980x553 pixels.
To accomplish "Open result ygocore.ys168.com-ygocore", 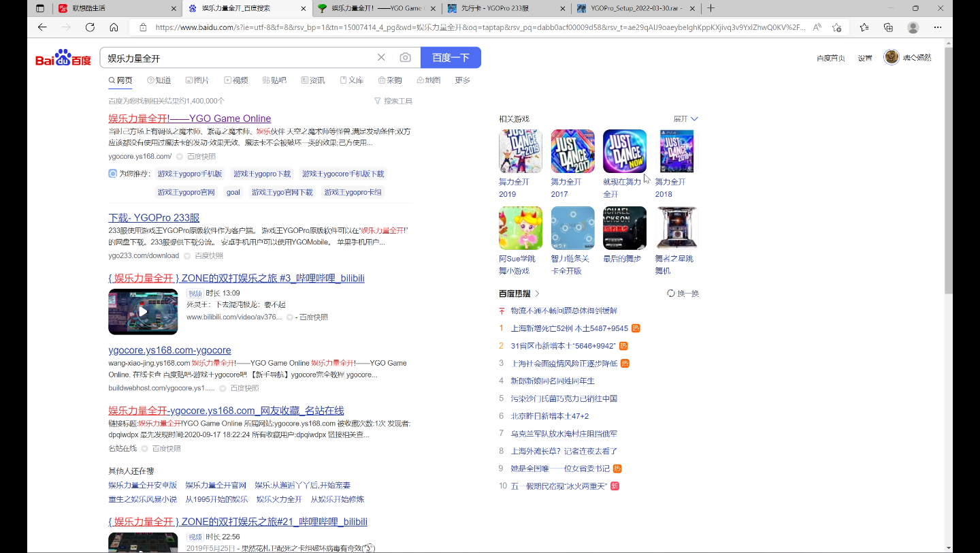I will [169, 350].
